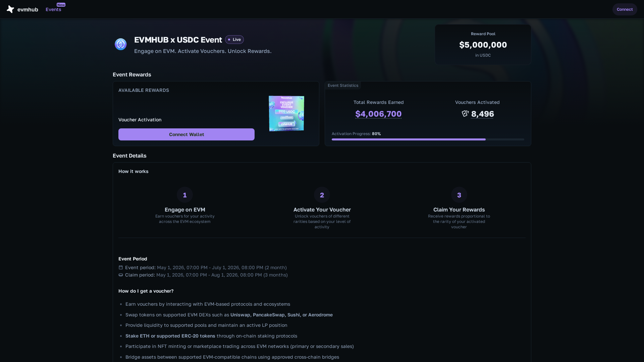Click the USDC coin event icon
Viewport: 644px width, 362px height.
coord(121,44)
